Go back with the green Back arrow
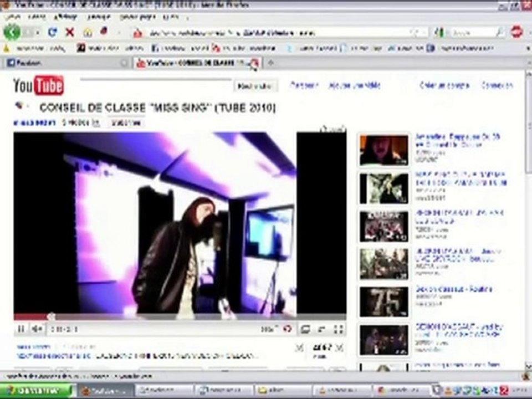 (x=12, y=33)
